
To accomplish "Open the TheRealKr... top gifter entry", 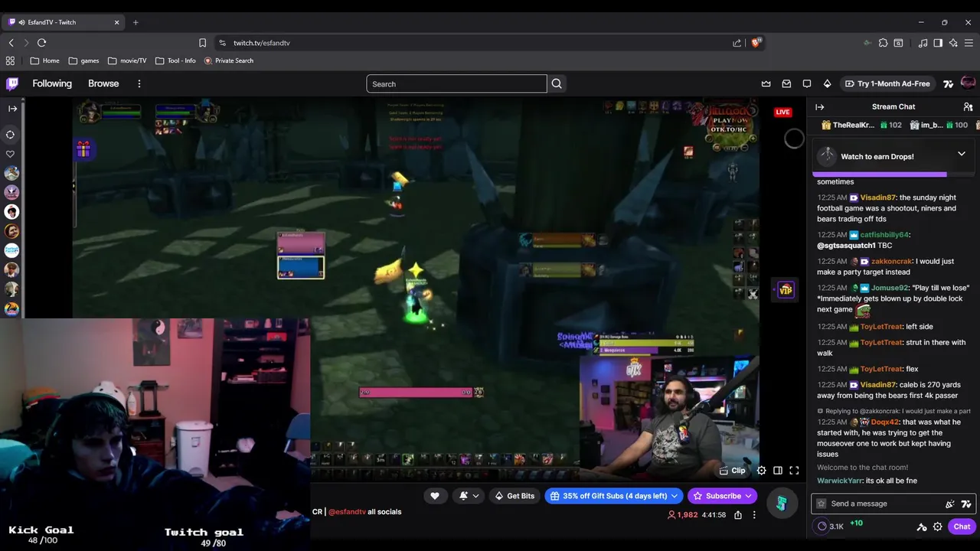I will click(861, 125).
